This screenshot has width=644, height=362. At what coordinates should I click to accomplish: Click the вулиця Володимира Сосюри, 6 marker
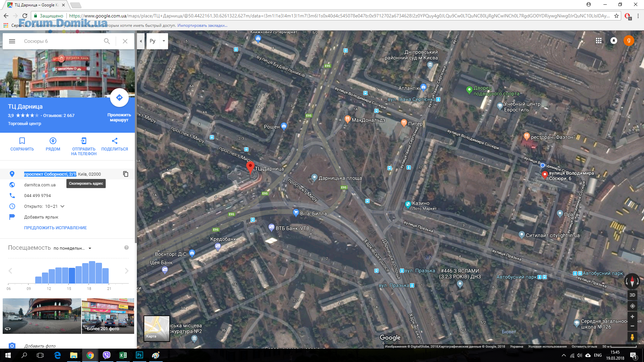pos(545,175)
